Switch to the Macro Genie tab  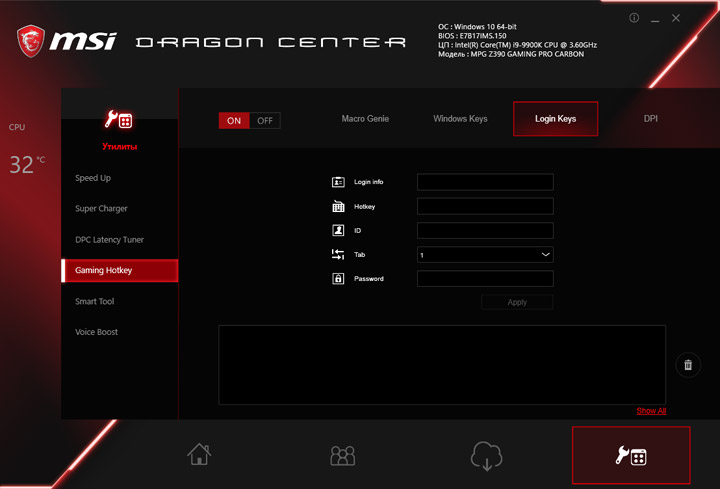[365, 119]
